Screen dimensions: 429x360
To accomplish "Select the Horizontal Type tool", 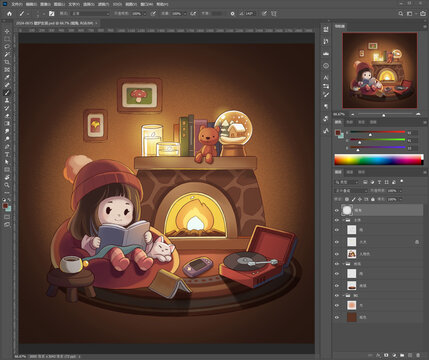I will 7,154.
